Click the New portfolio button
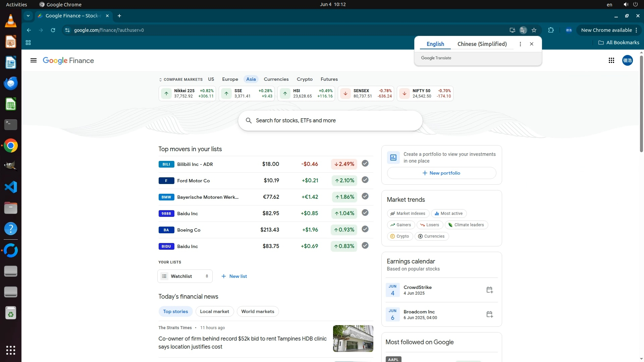644x362 pixels. (441, 173)
